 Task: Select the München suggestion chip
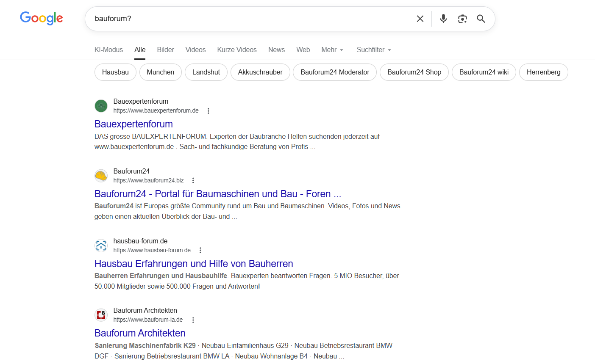click(161, 72)
